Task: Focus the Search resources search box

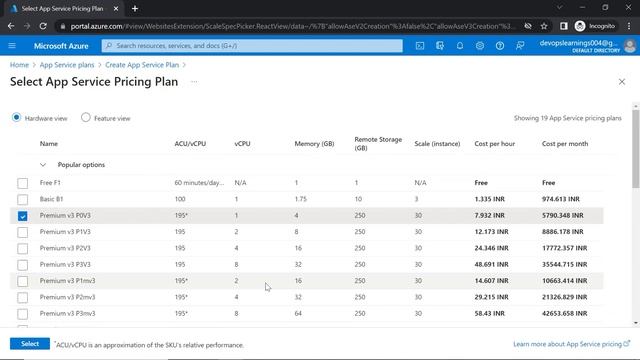Action: point(252,46)
